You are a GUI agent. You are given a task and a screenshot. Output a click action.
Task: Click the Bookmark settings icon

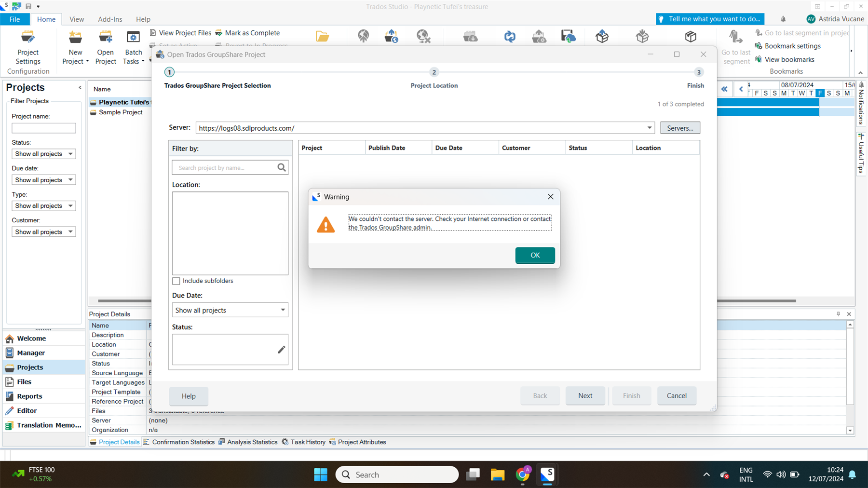point(759,46)
